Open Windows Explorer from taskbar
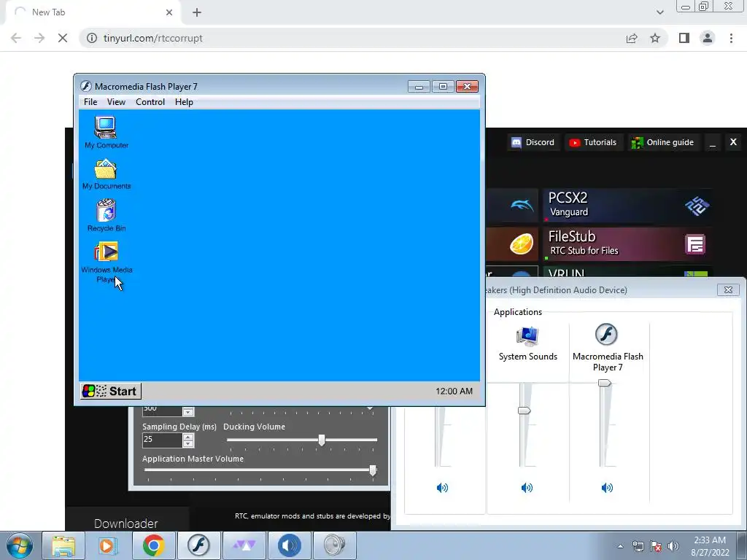The width and height of the screenshot is (747, 560). [63, 545]
